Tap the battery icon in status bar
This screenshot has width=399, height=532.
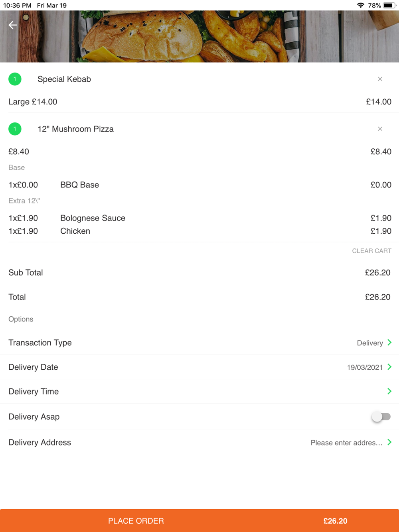coord(389,5)
